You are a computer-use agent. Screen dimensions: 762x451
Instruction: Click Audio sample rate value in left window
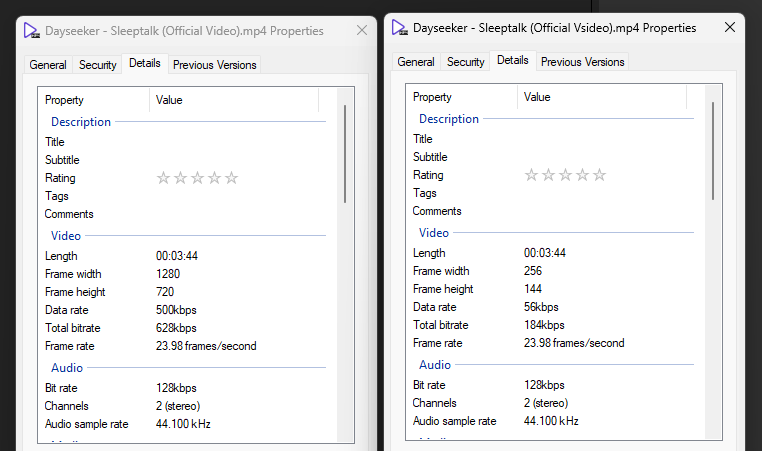[183, 424]
